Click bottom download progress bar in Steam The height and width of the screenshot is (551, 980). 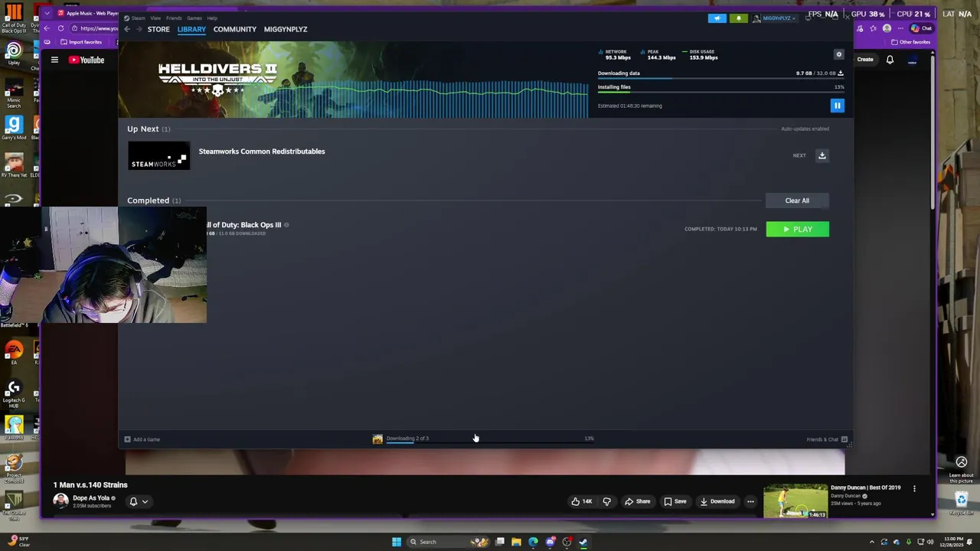coord(490,442)
